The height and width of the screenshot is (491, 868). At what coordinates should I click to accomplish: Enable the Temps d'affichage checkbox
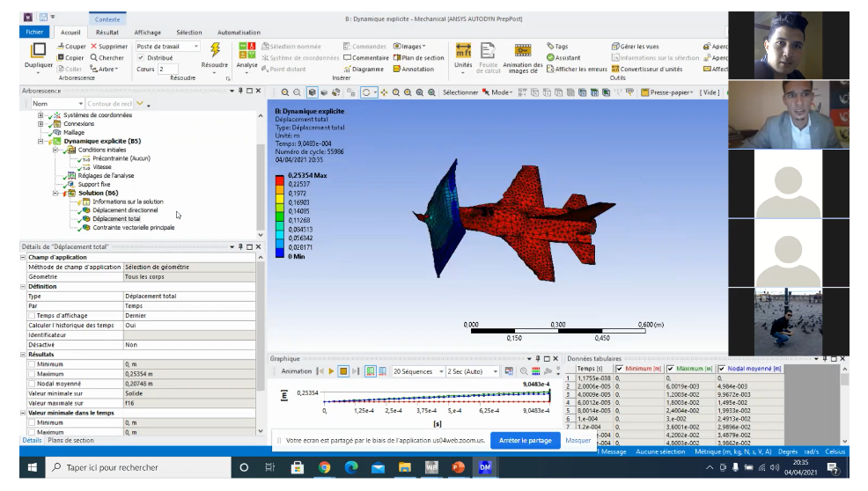(x=32, y=316)
